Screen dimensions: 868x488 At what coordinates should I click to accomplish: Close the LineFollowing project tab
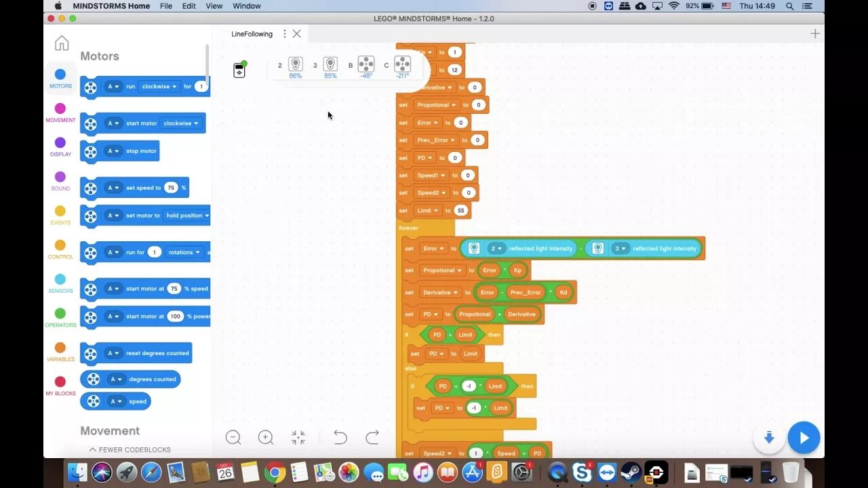[296, 34]
